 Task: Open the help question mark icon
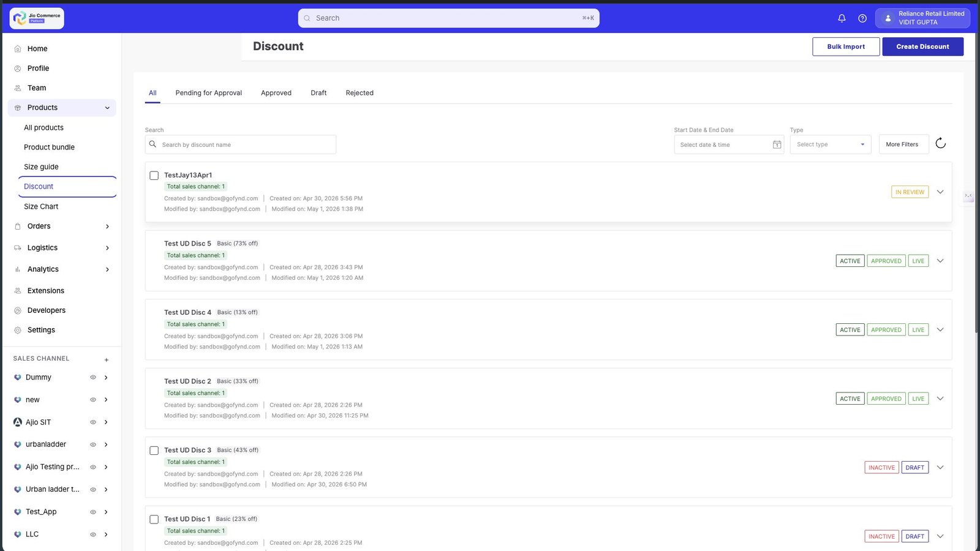coord(862,18)
